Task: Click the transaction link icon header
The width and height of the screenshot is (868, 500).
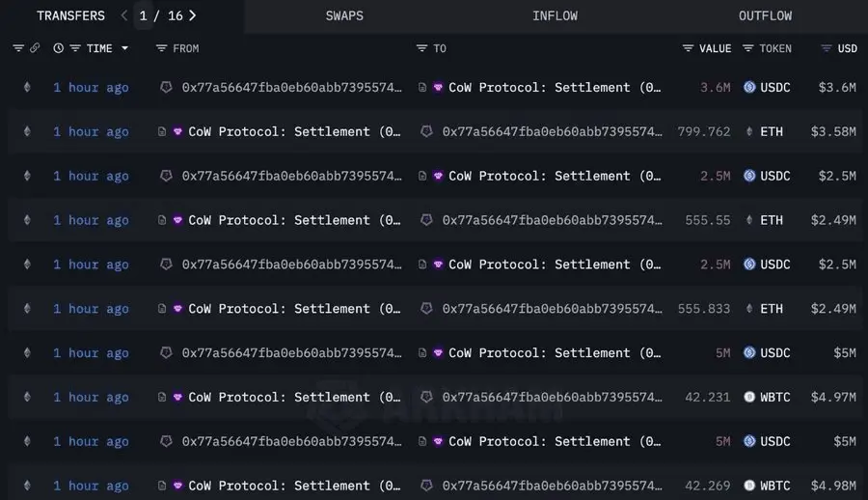Action: click(x=35, y=48)
